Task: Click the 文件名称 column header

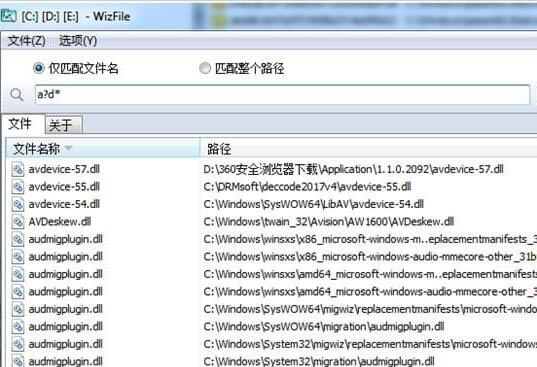Action: [103, 149]
